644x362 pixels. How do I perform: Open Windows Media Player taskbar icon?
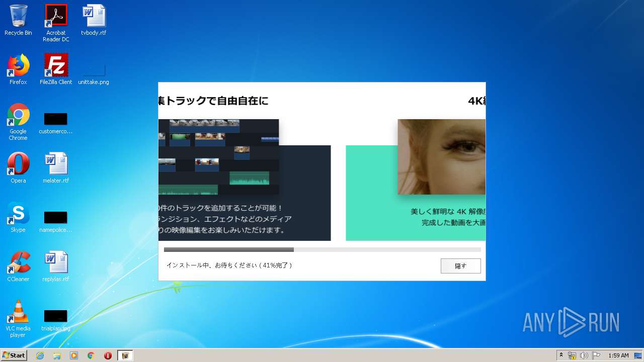(x=74, y=355)
